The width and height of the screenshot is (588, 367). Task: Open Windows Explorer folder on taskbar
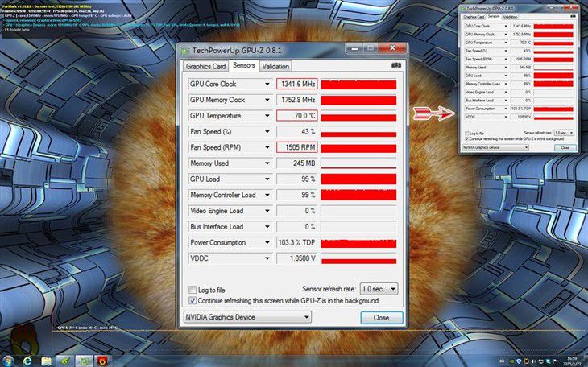(47, 361)
